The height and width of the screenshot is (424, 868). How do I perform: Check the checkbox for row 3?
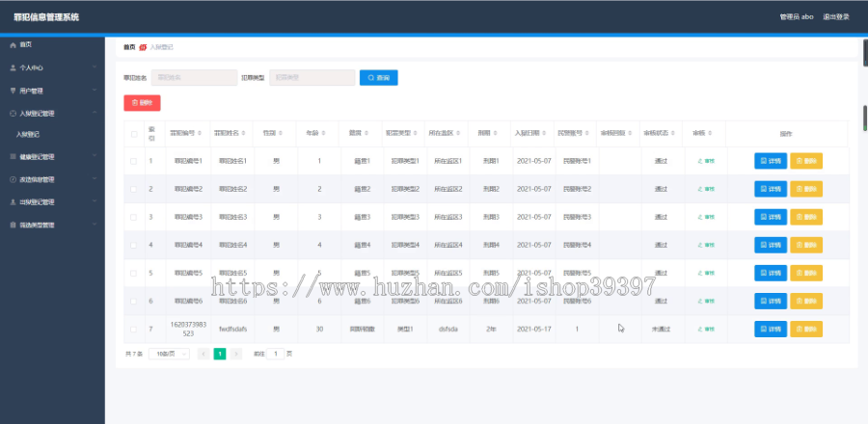[133, 217]
